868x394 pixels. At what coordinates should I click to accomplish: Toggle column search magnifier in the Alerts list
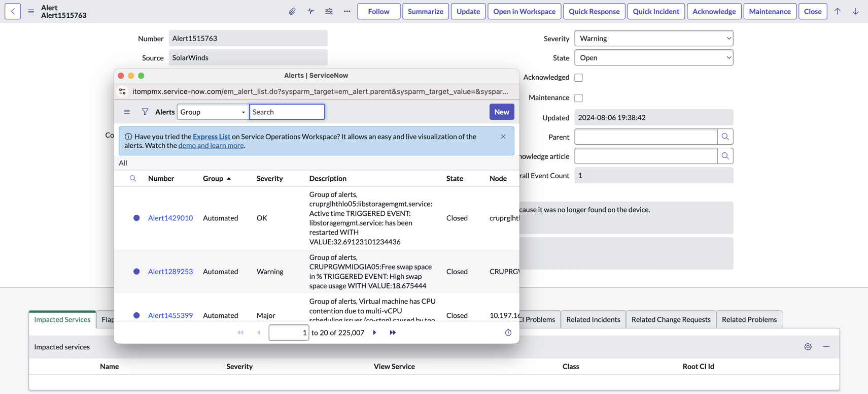coord(133,178)
